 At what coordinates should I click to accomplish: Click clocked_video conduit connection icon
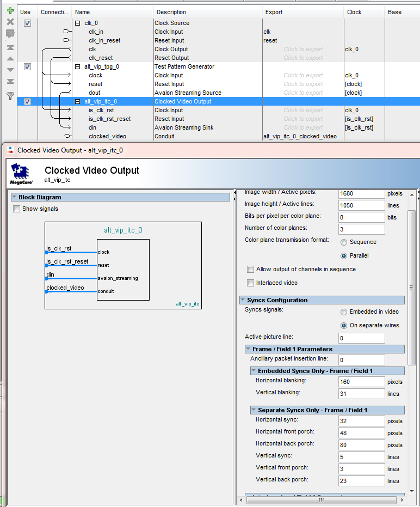click(x=68, y=136)
